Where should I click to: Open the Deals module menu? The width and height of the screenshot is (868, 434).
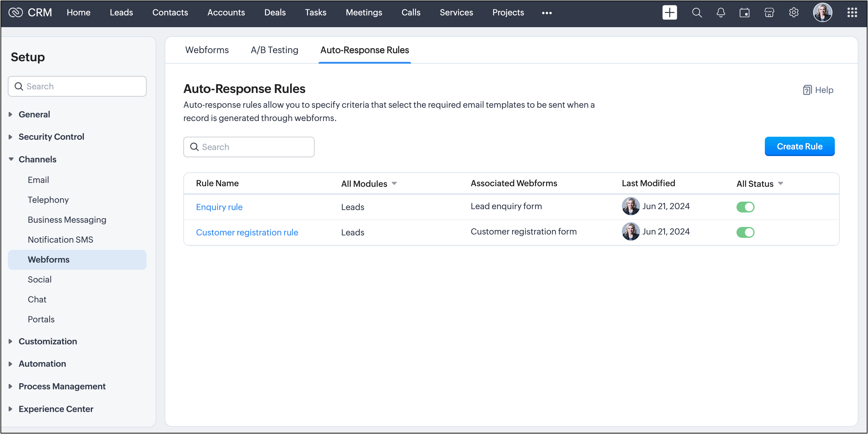(275, 12)
